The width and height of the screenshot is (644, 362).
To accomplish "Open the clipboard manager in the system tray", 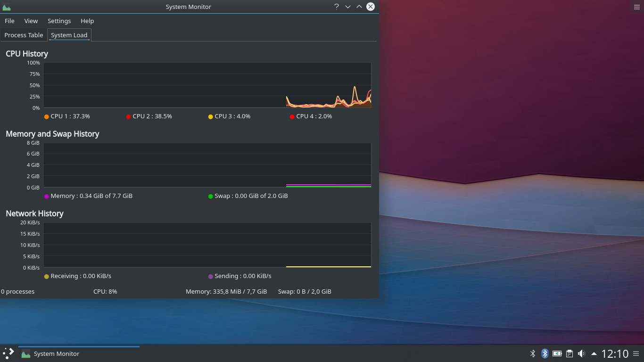I will (569, 354).
